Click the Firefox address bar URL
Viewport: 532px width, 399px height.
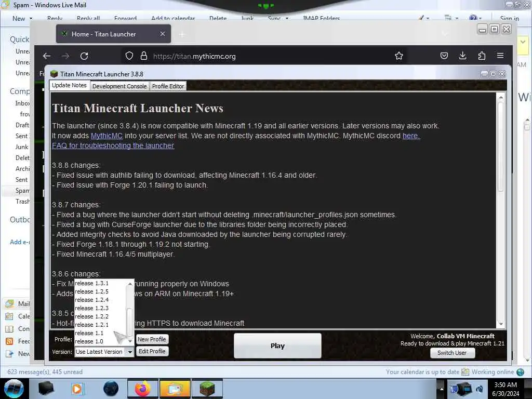(194, 56)
